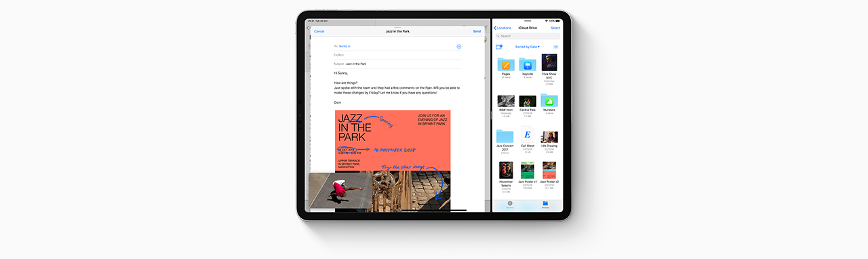Cancel the email draft
868x259 pixels.
coord(319,31)
